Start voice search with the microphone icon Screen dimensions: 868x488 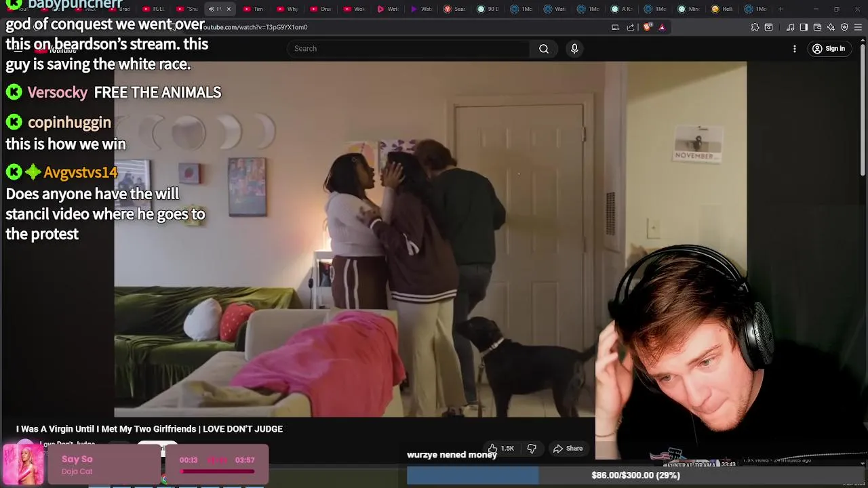[x=574, y=49]
